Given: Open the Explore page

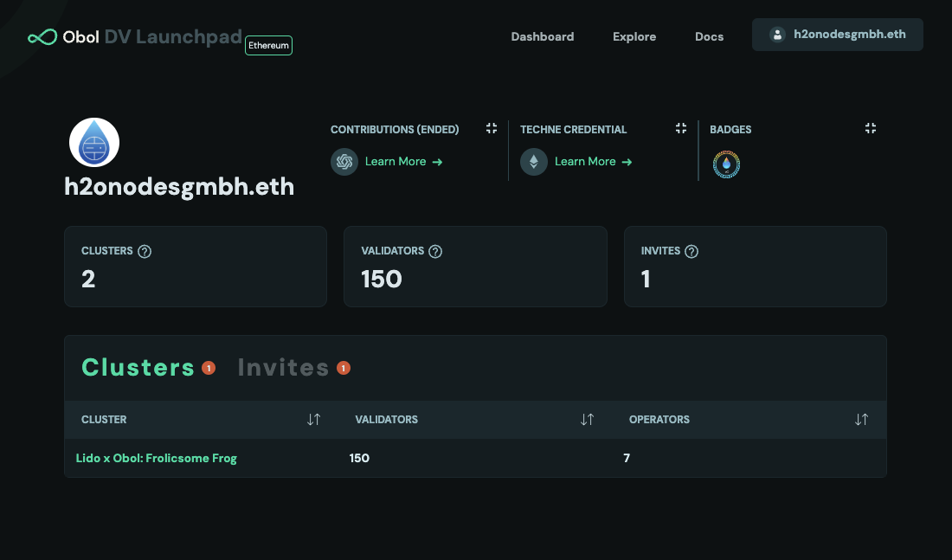Looking at the screenshot, I should 634,36.
